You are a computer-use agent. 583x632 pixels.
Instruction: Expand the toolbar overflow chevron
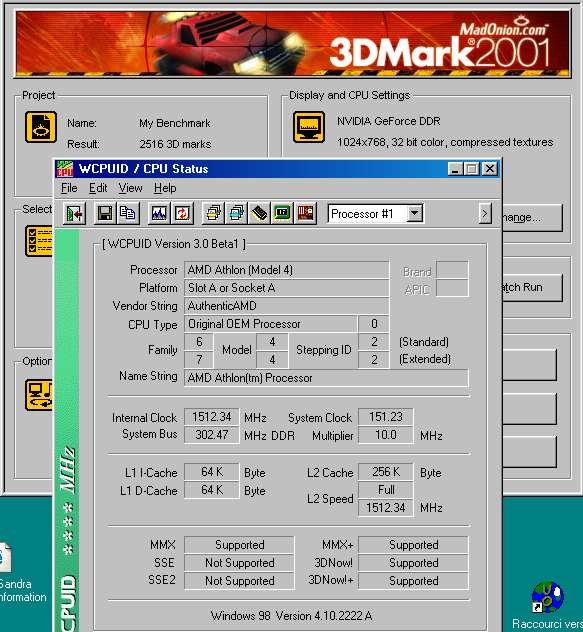485,214
